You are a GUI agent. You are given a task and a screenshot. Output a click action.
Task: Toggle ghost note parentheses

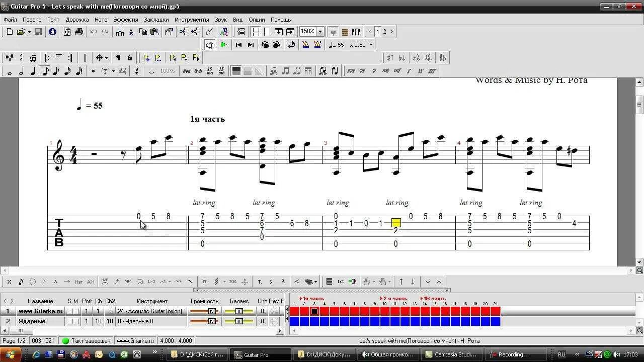(x=33, y=282)
